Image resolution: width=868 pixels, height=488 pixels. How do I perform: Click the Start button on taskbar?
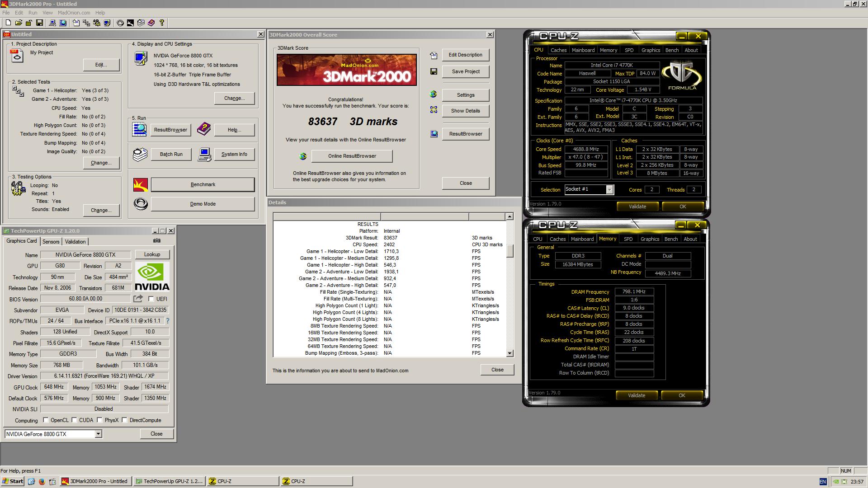tap(13, 481)
